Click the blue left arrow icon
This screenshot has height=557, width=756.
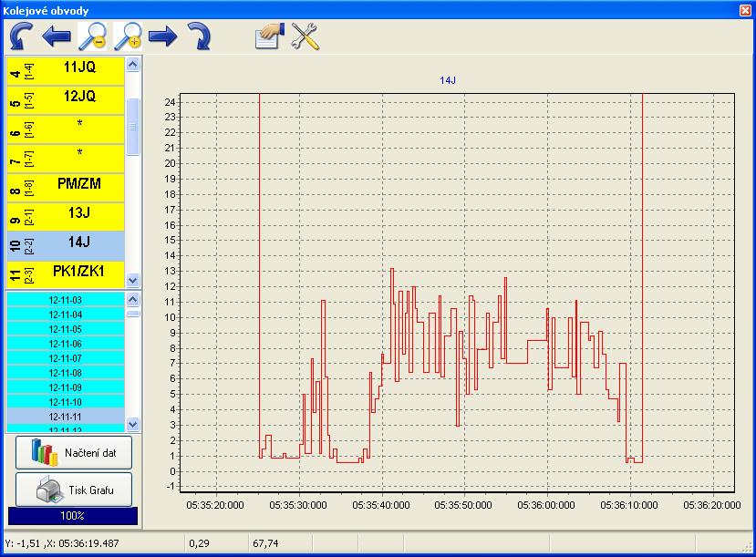[x=56, y=36]
